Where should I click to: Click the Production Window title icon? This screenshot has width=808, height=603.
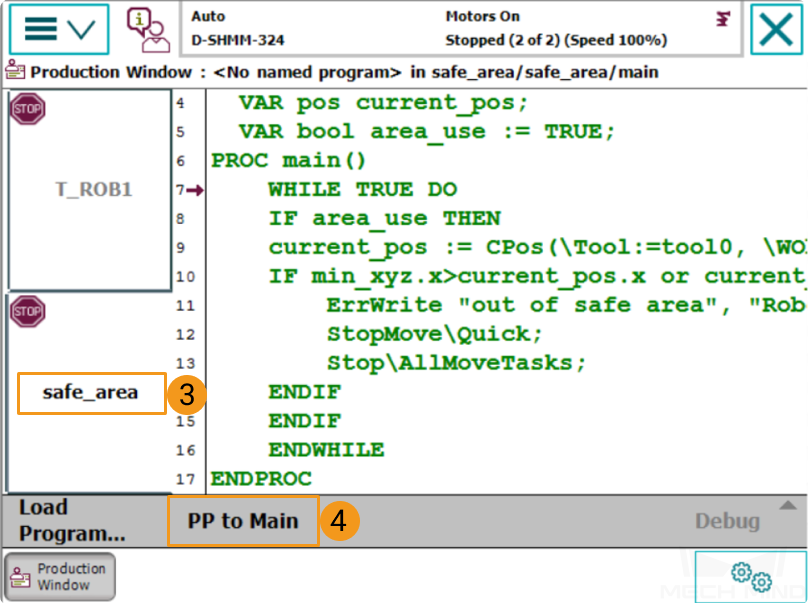15,70
